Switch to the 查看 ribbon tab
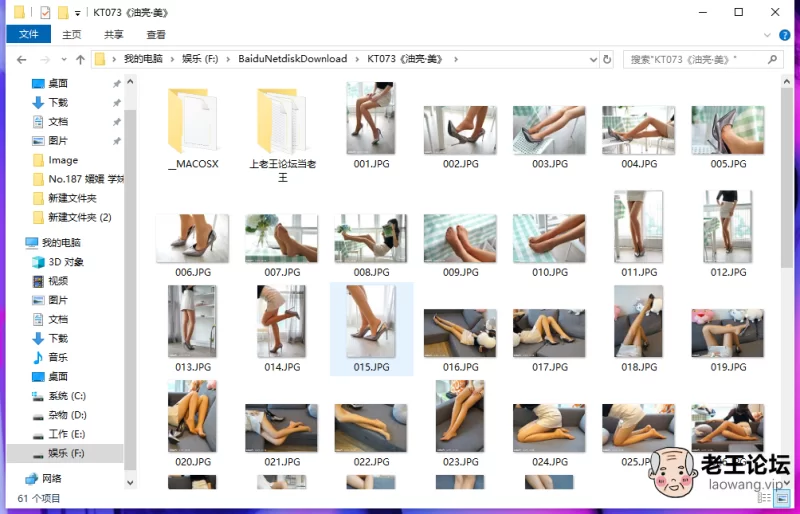800x514 pixels. [156, 34]
